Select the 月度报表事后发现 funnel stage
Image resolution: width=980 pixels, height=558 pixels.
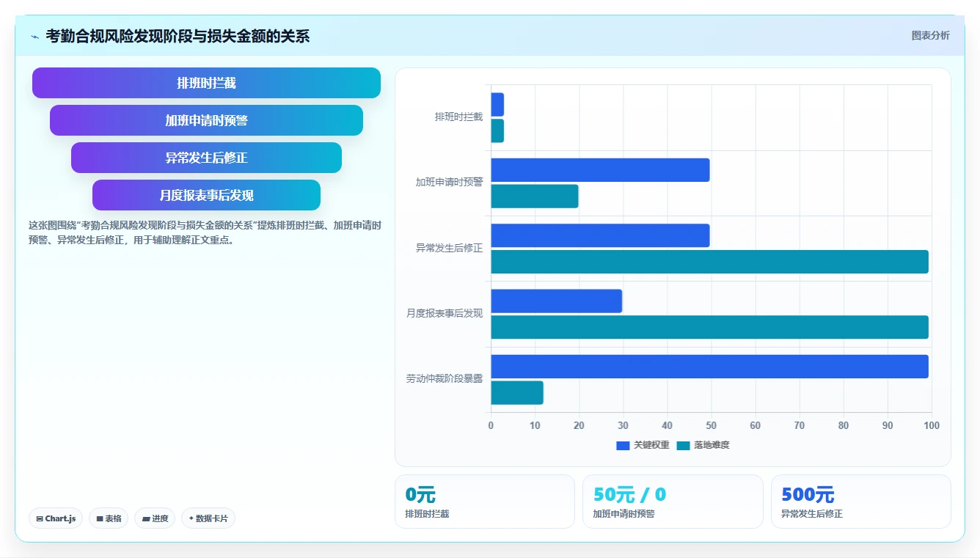click(206, 195)
